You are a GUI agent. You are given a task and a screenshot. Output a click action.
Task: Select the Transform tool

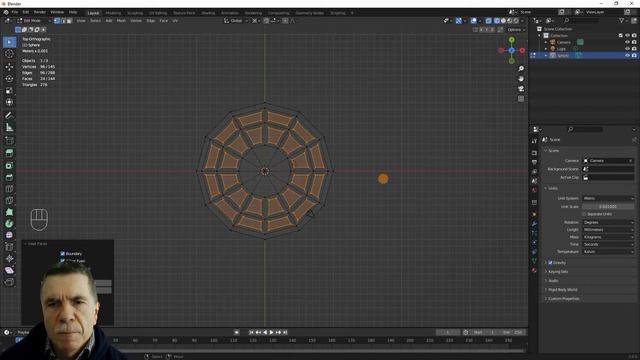tap(9, 102)
